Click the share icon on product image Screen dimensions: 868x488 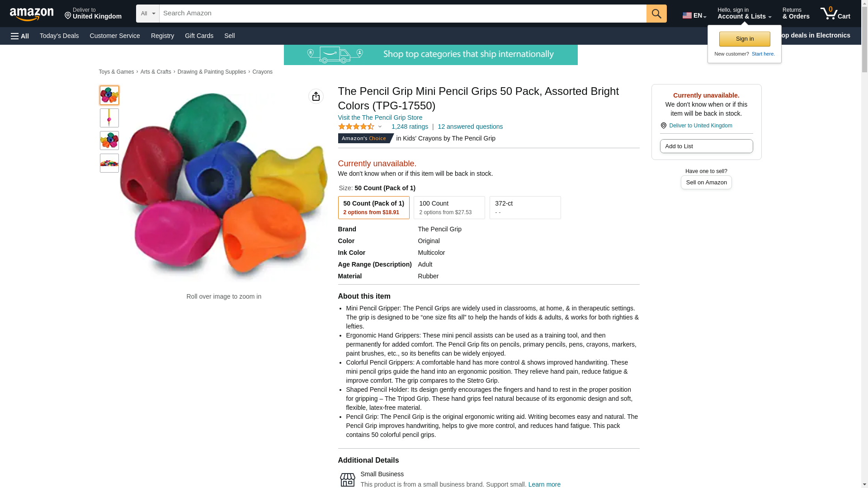point(316,96)
